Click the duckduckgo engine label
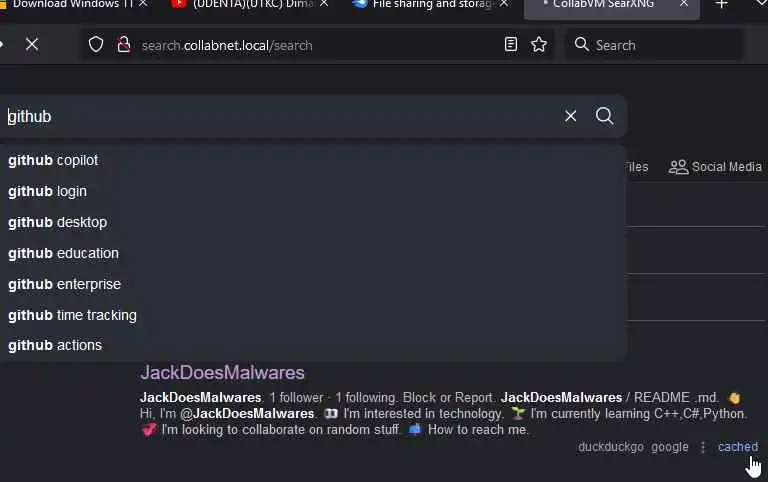The height and width of the screenshot is (482, 768). point(610,447)
